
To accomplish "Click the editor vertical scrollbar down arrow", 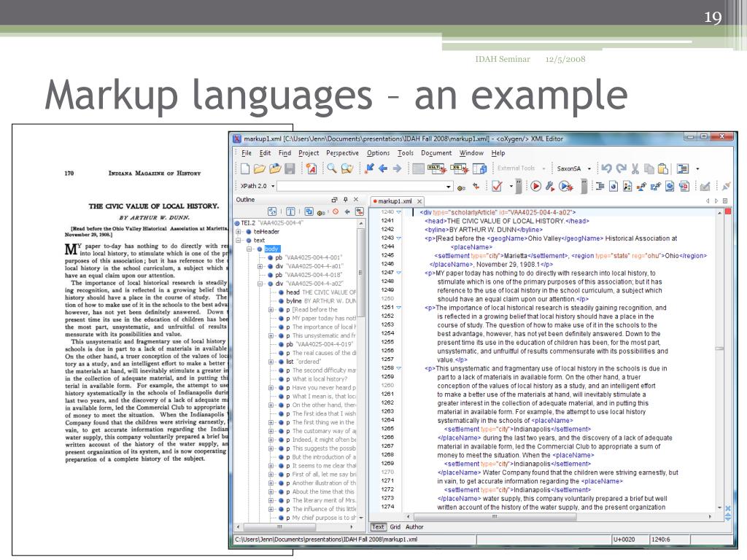I will point(719,507).
